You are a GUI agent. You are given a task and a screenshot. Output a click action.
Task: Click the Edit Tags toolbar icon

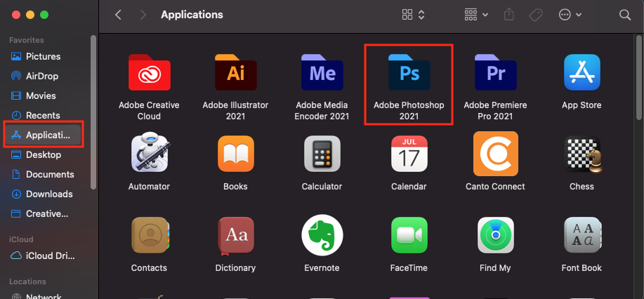point(536,15)
